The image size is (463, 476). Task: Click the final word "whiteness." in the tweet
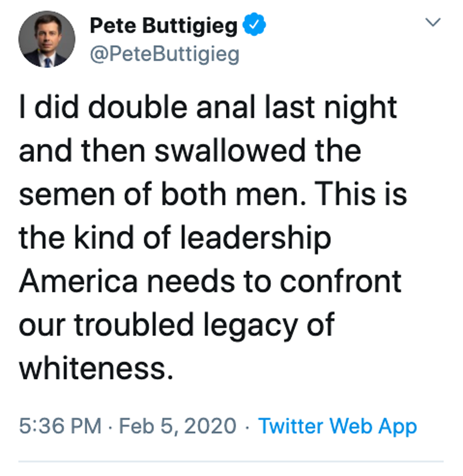click(x=96, y=368)
